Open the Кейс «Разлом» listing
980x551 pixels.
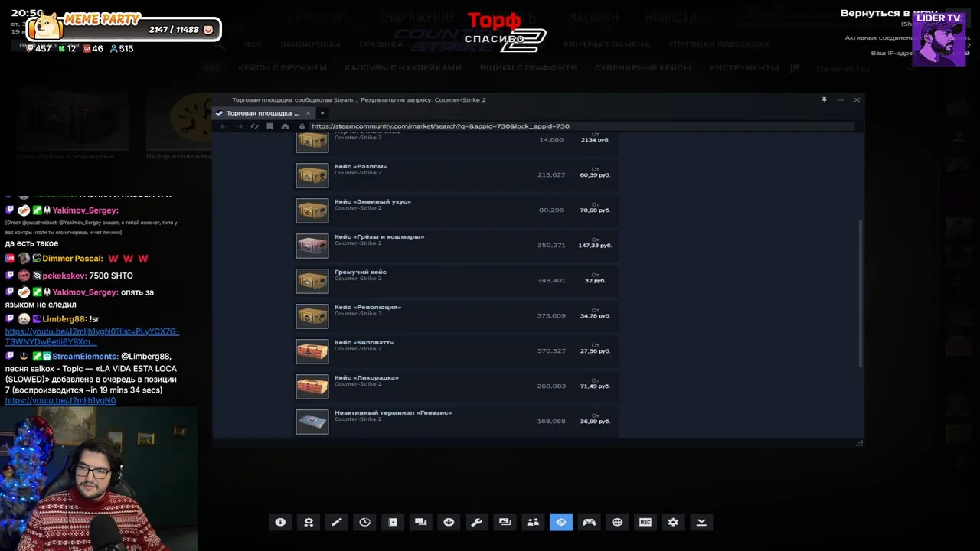coord(456,175)
